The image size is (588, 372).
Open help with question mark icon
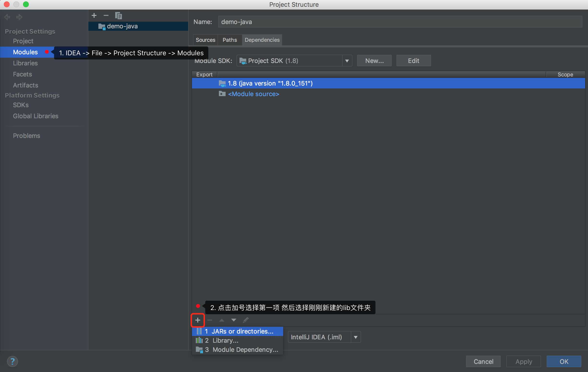click(x=12, y=361)
